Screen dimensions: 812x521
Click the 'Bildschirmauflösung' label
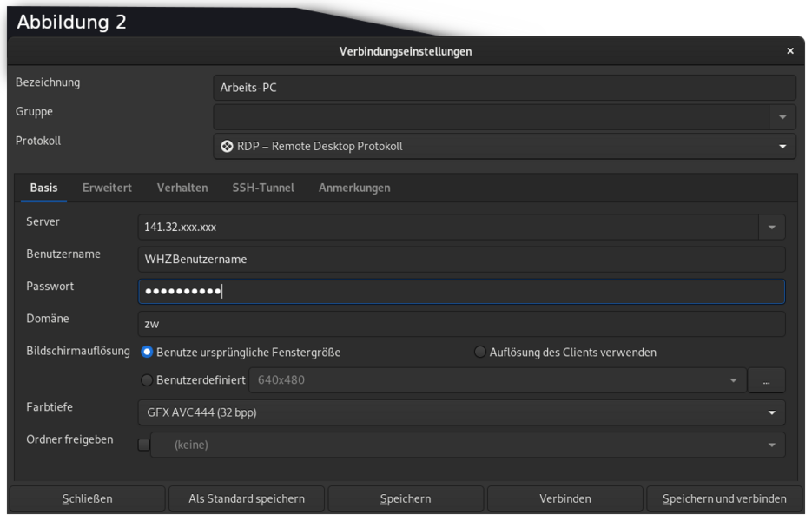tap(78, 351)
